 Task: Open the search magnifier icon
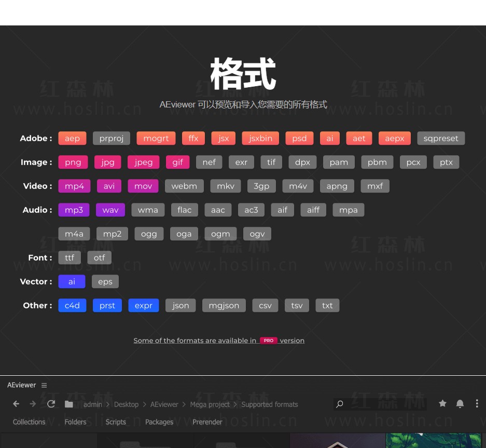[x=340, y=404]
